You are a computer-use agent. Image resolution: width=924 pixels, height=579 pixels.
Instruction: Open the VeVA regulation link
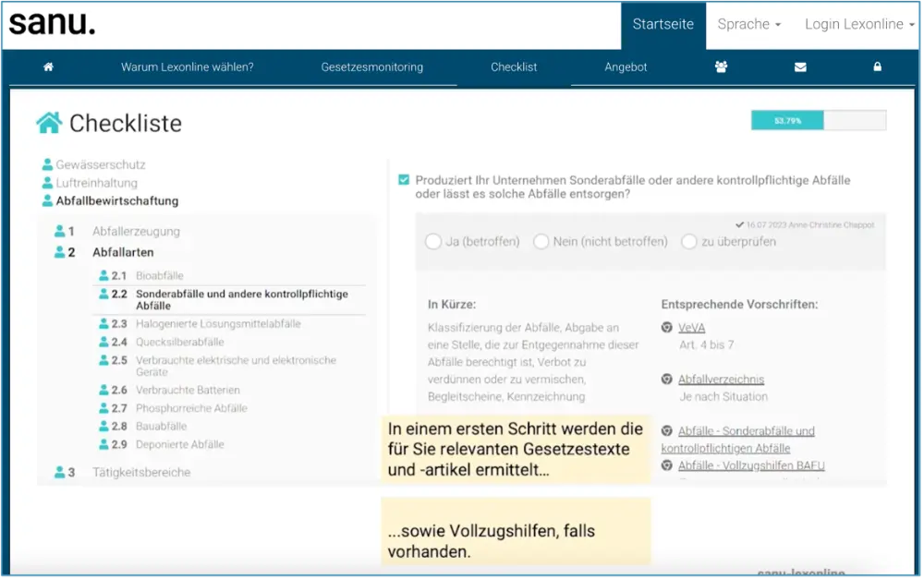click(x=692, y=328)
